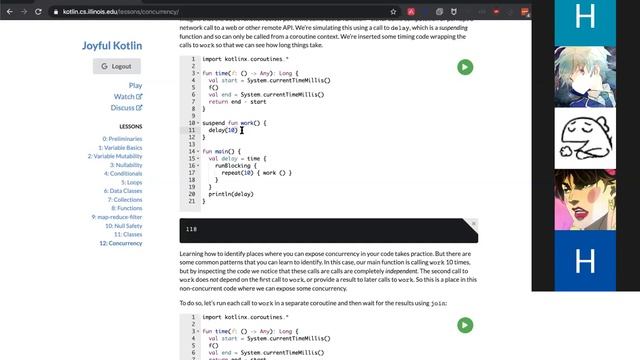
Task: Open the Watch external link
Action: coord(128,97)
